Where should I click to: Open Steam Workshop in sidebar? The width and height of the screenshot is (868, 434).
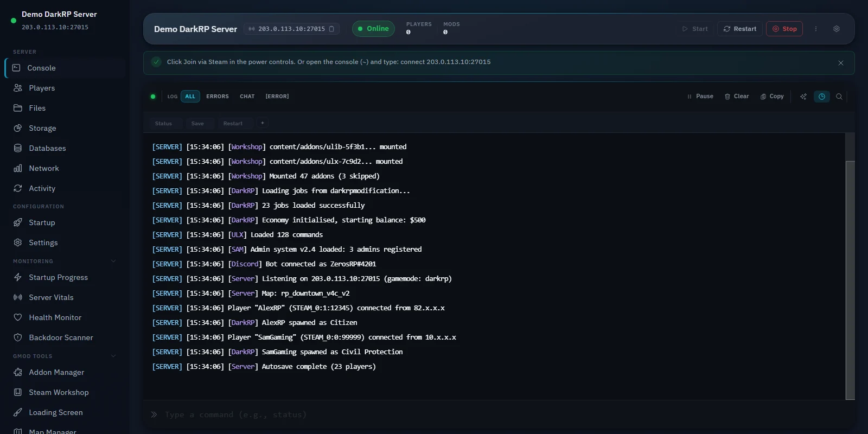65,392
